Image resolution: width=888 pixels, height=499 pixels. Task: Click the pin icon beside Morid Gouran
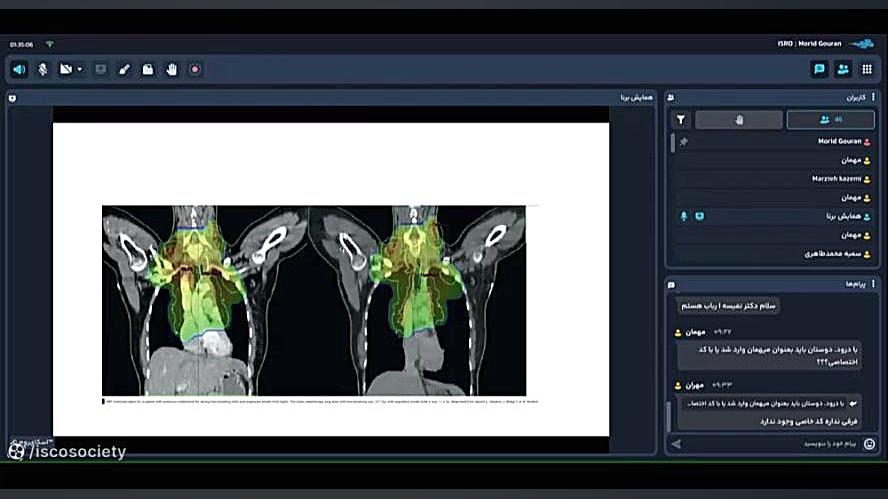(x=684, y=142)
